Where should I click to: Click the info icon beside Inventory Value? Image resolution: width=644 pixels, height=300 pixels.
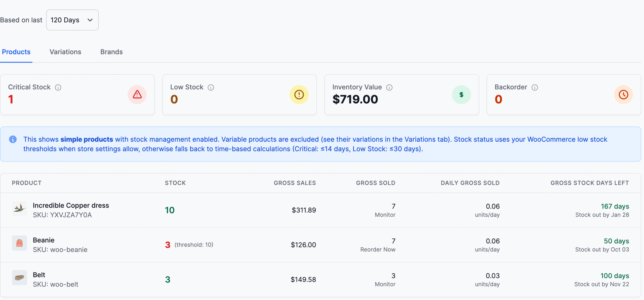[389, 87]
